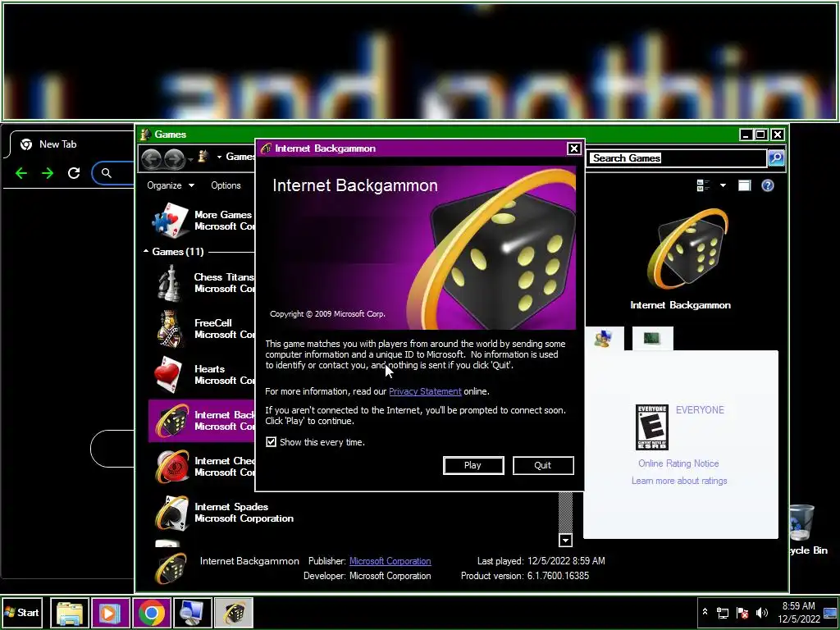Select Internet Checkers game icon
The image size is (840, 630).
(171, 467)
